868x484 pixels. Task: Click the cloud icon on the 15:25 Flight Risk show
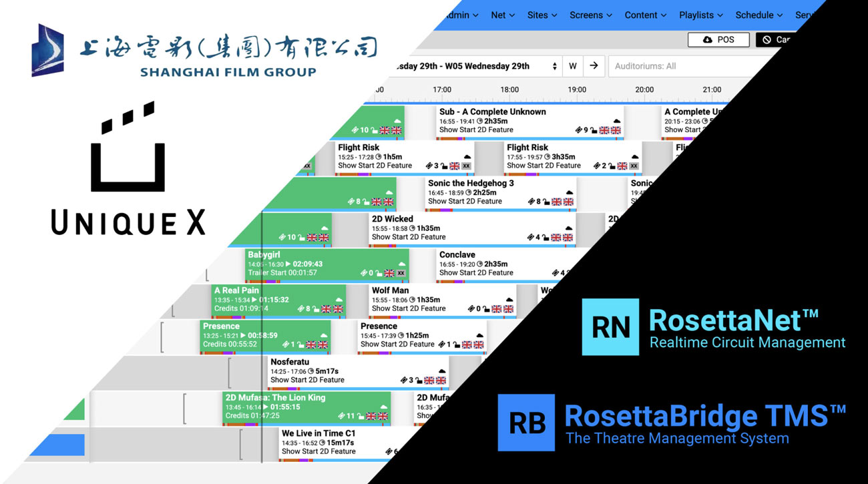click(x=467, y=158)
